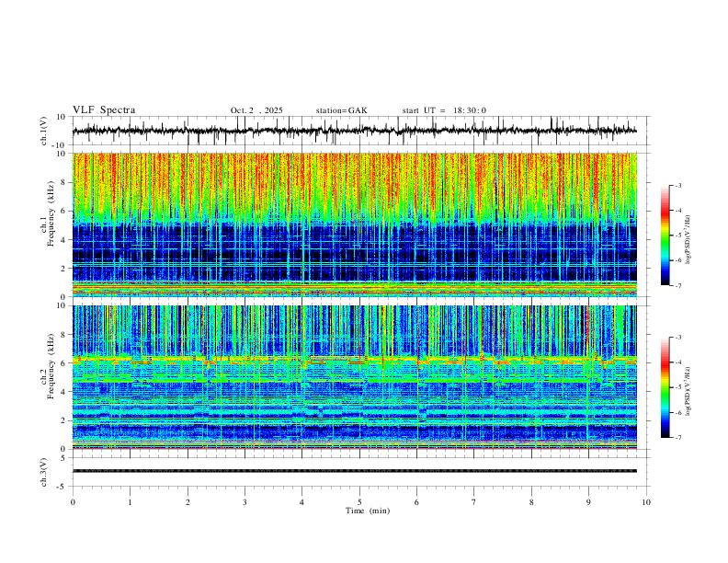The image size is (728, 563).
Task: Click the ch.2 colorbar PSD label
Action: (x=688, y=391)
